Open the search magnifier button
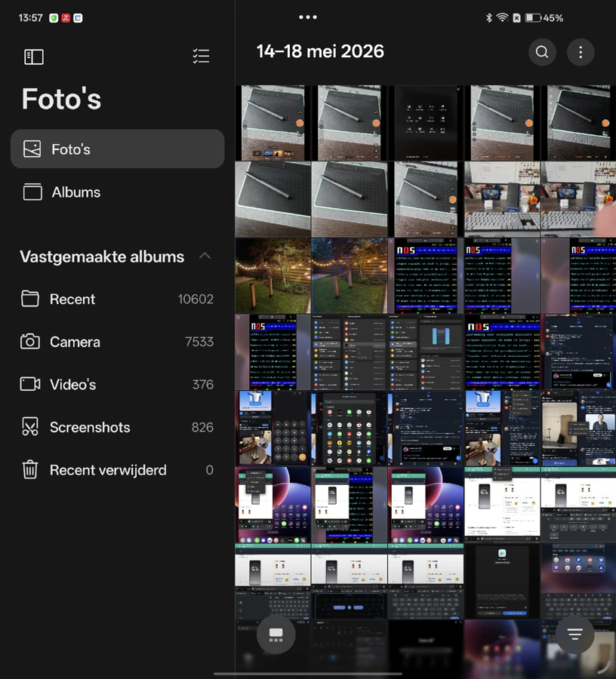This screenshot has height=679, width=616. pyautogui.click(x=542, y=52)
